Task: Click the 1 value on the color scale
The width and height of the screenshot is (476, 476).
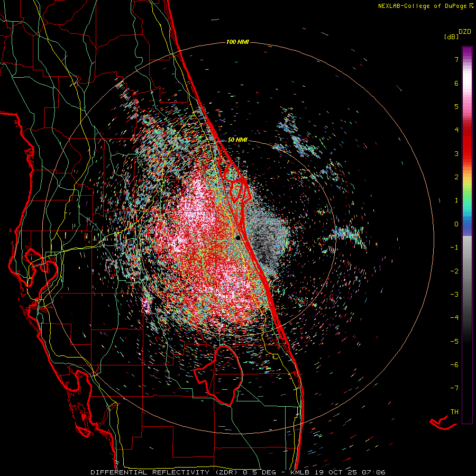Action: pyautogui.click(x=456, y=200)
